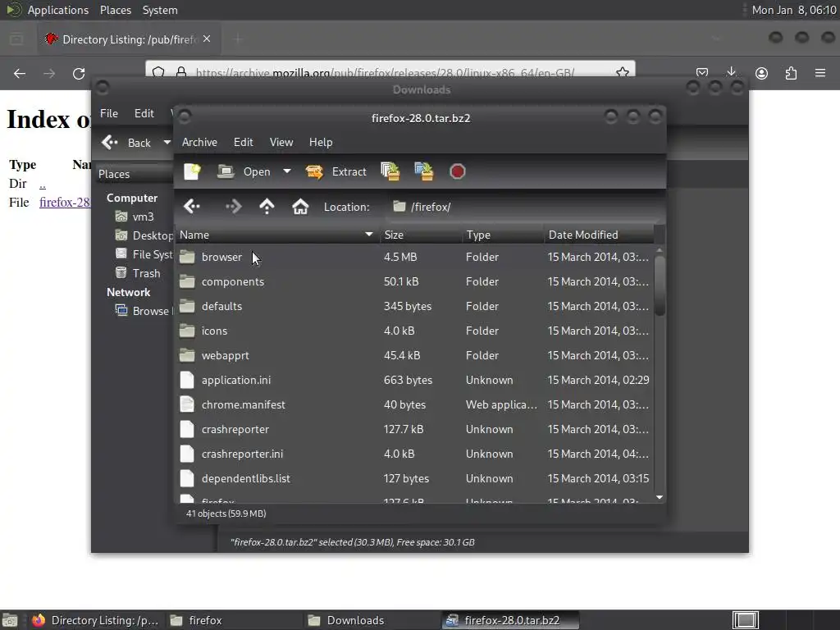Click show desktop icon in bottom panel
Screen dimensions: 840x630
click(x=10, y=620)
